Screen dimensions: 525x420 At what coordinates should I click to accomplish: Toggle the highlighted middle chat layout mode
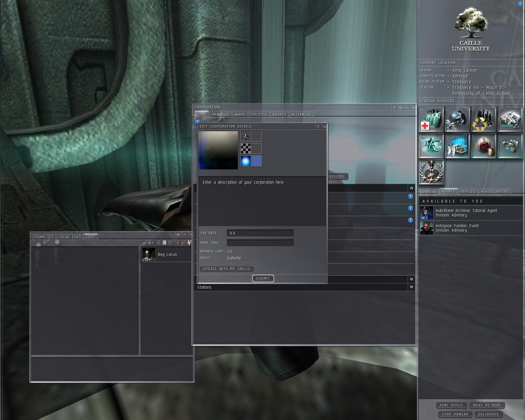(x=164, y=243)
